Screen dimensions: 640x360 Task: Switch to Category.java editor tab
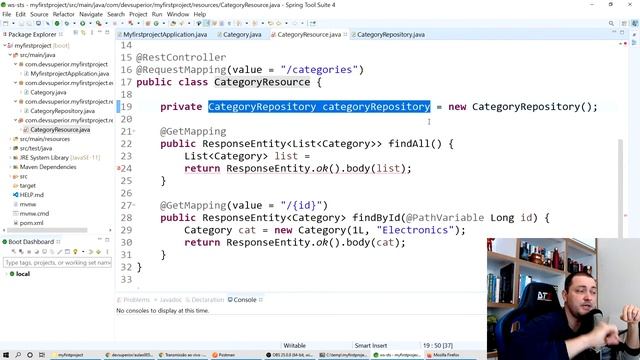(239, 35)
